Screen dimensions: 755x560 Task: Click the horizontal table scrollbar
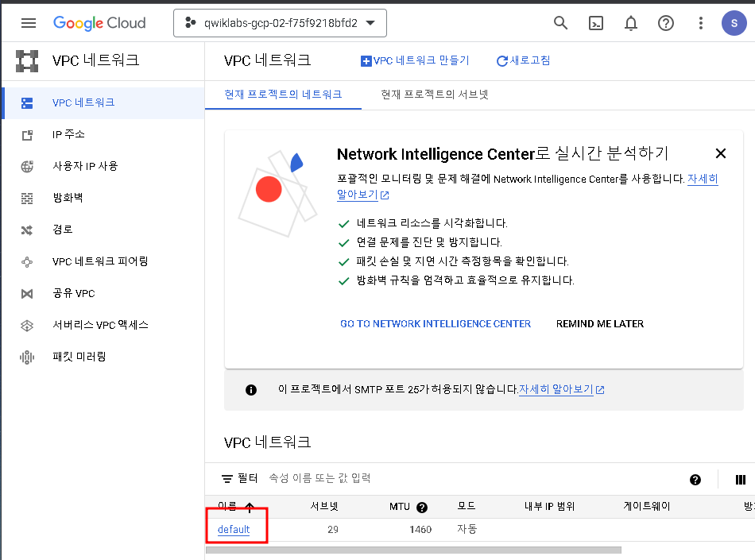coord(413,550)
